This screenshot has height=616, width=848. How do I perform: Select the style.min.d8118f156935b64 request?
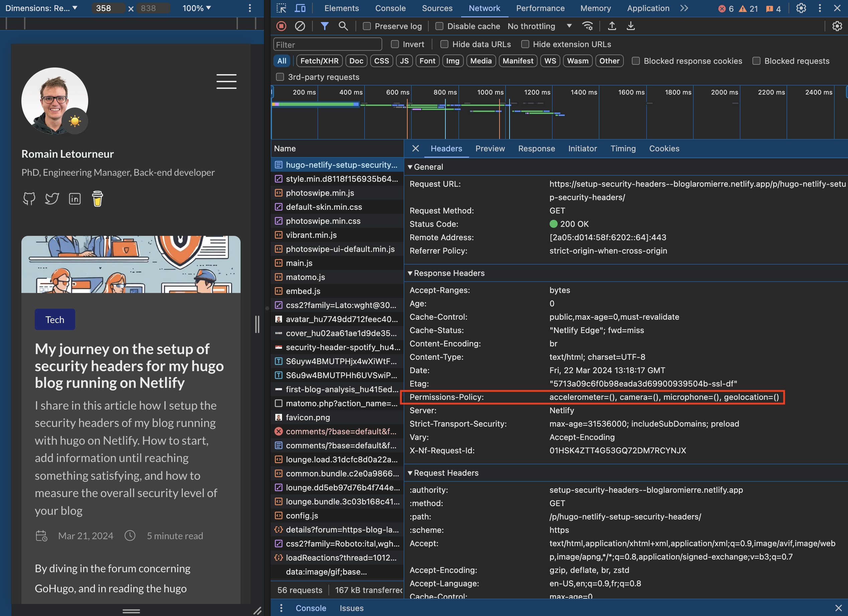pyautogui.click(x=337, y=179)
